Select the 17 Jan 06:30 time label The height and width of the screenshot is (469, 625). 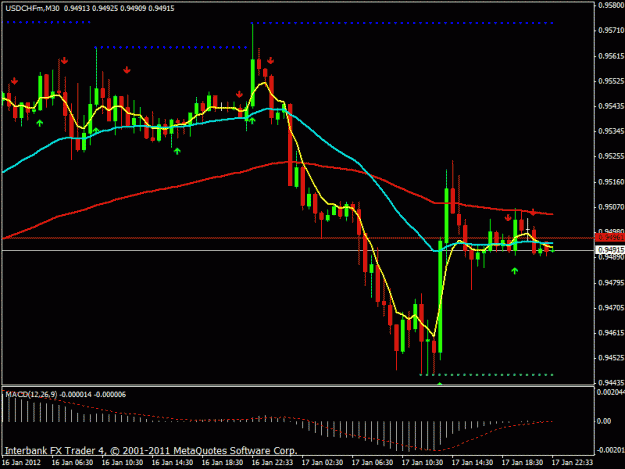372,463
